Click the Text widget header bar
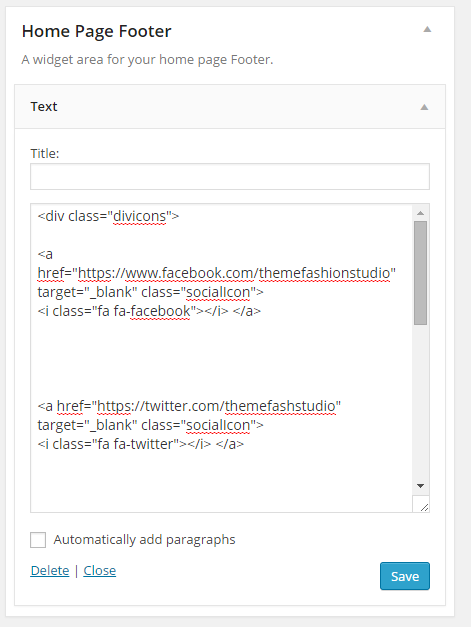Viewport: 471px width, 627px height. point(230,107)
